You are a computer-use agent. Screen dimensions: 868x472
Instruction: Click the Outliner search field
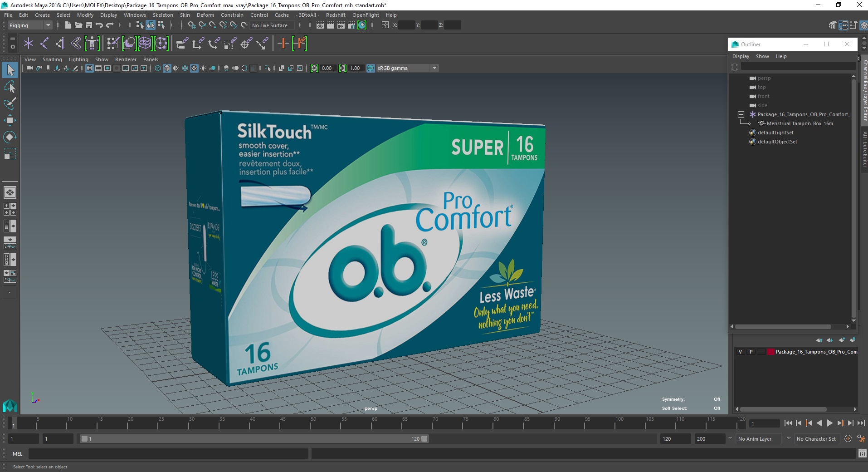[798, 67]
